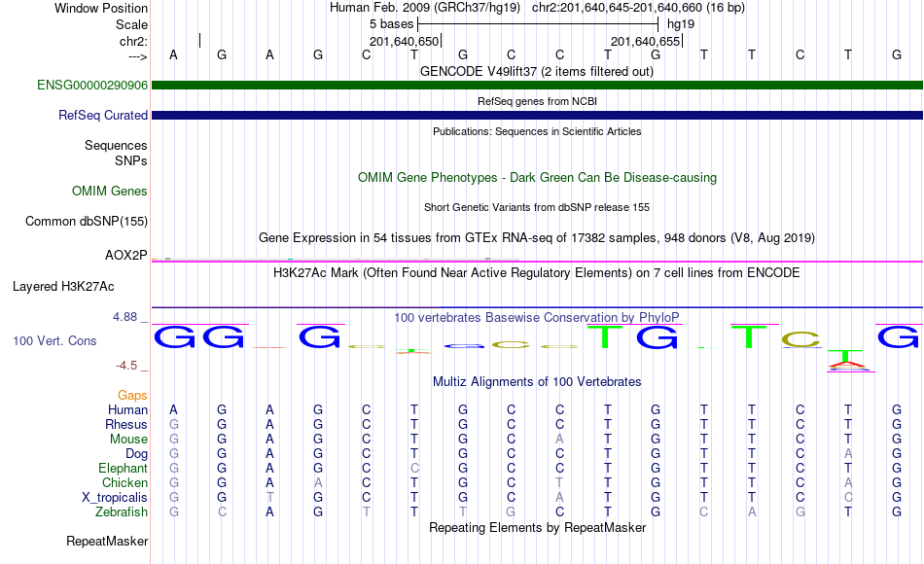924x564 pixels.
Task: Open Publications: Sequences in Scientific Articles title
Action: (x=537, y=131)
